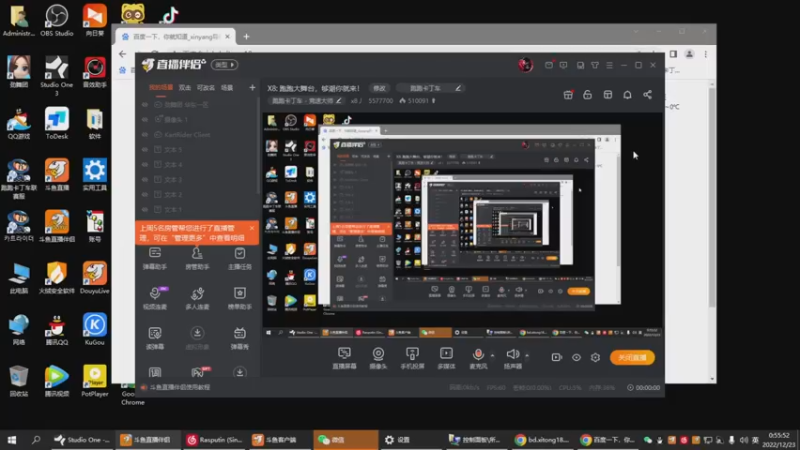Open Windows Start menu
Screen dimensions: 800x450
[x=12, y=439]
